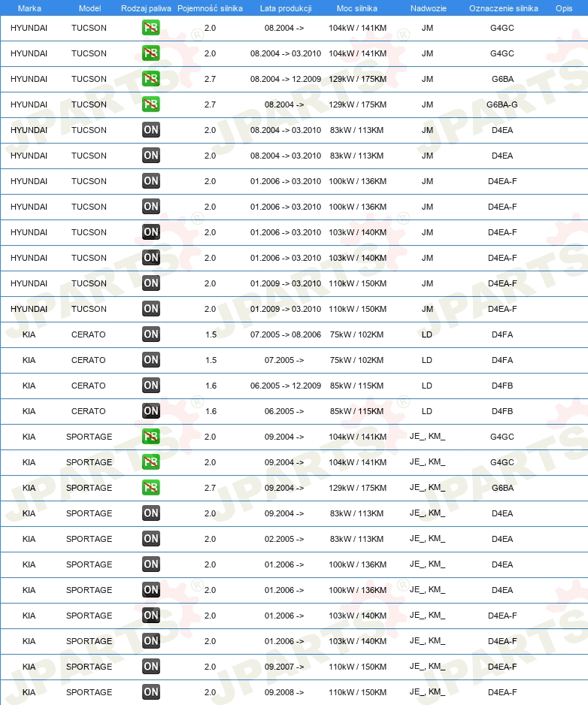Click JE_, KM_ body cell in the 02.2005 row
The image size is (588, 705).
click(x=427, y=538)
